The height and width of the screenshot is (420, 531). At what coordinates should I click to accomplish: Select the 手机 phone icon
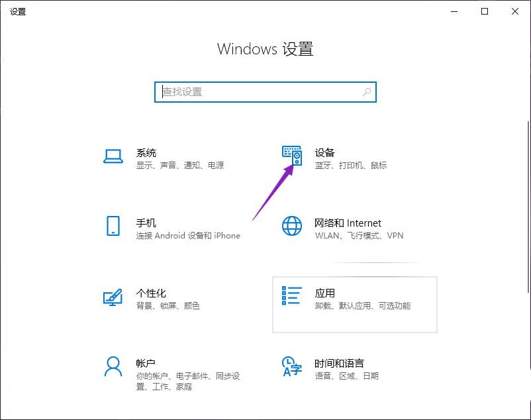coord(113,226)
